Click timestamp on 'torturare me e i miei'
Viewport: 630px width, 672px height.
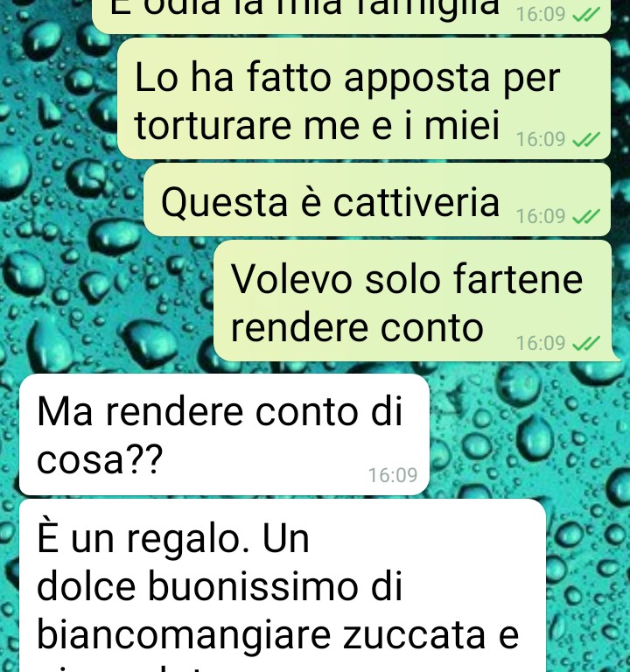[541, 140]
